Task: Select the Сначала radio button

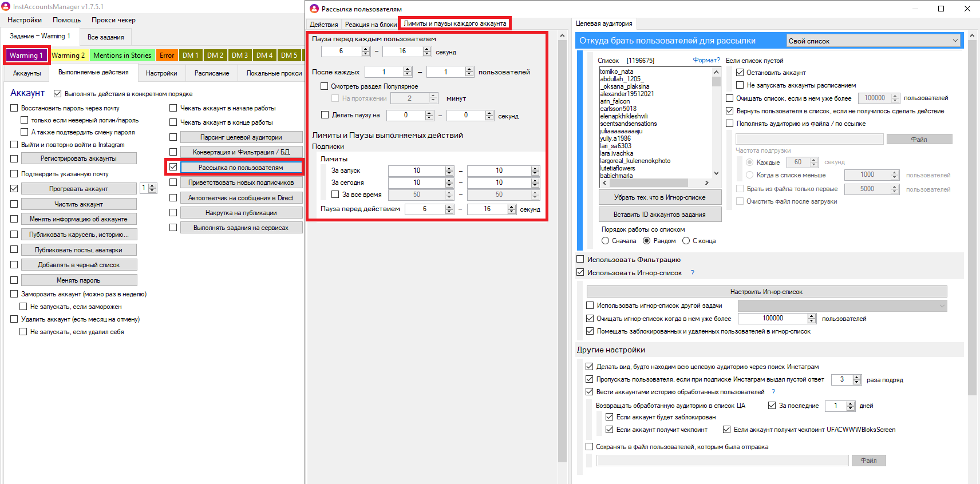Action: [x=605, y=241]
